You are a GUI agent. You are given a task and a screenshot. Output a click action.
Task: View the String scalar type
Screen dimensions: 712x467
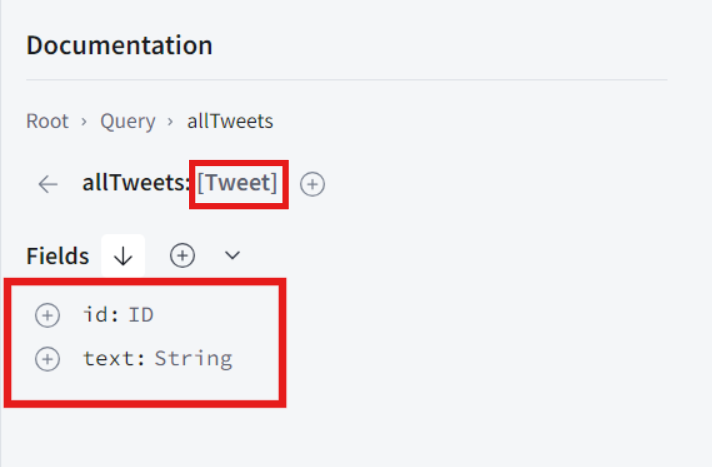point(193,358)
